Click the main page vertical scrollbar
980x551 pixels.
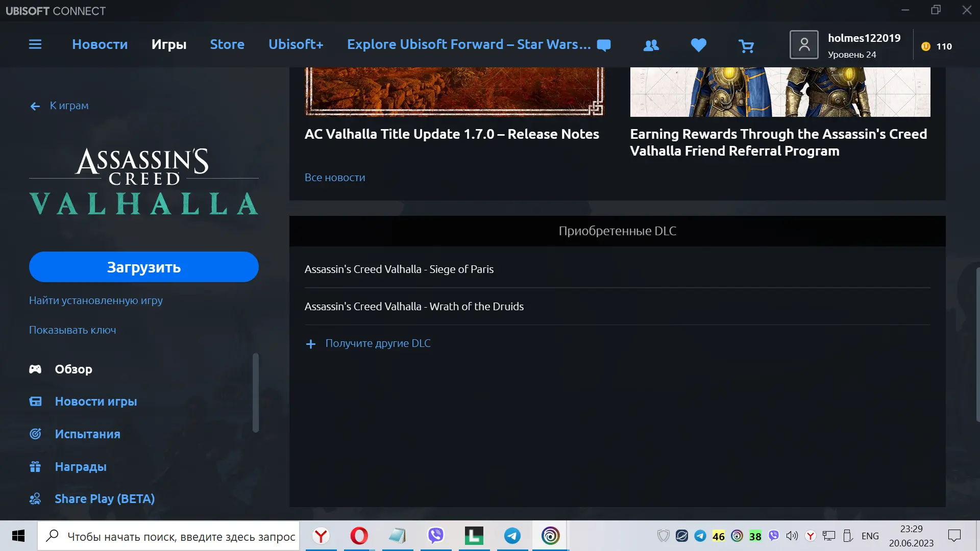977,344
